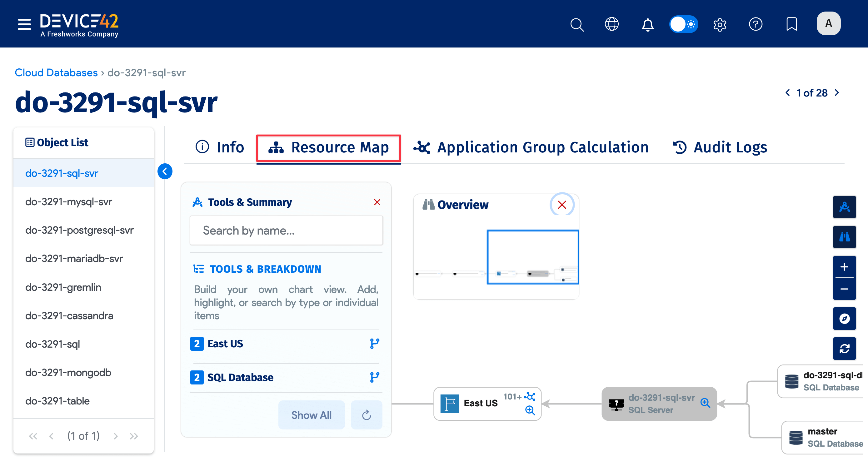Open the bookmarks icon in the header
868x461 pixels.
pyautogui.click(x=791, y=24)
